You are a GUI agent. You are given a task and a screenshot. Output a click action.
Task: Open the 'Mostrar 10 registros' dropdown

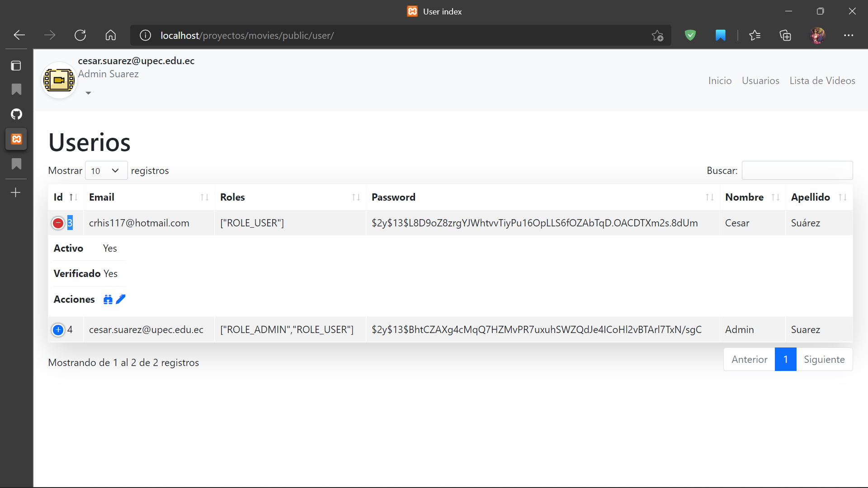[106, 170]
